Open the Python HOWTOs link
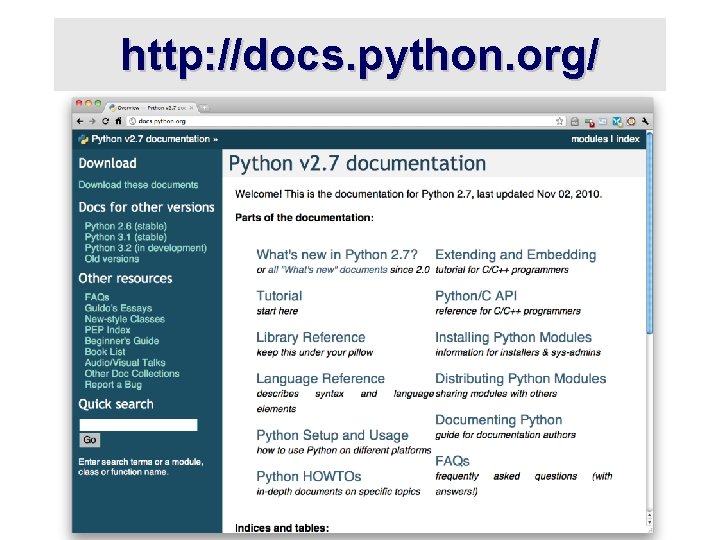Image resolution: width=720 pixels, height=540 pixels. [x=309, y=476]
